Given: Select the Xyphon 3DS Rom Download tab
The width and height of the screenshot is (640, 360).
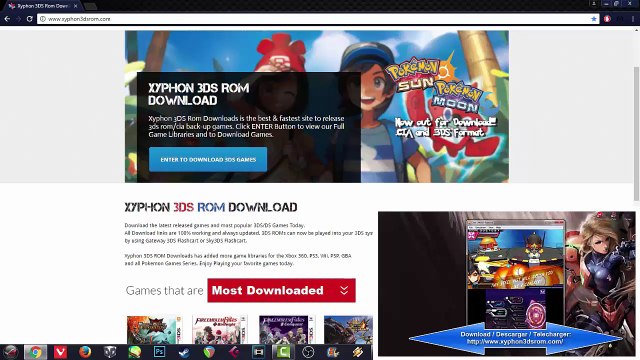Looking at the screenshot, I should 42,6.
